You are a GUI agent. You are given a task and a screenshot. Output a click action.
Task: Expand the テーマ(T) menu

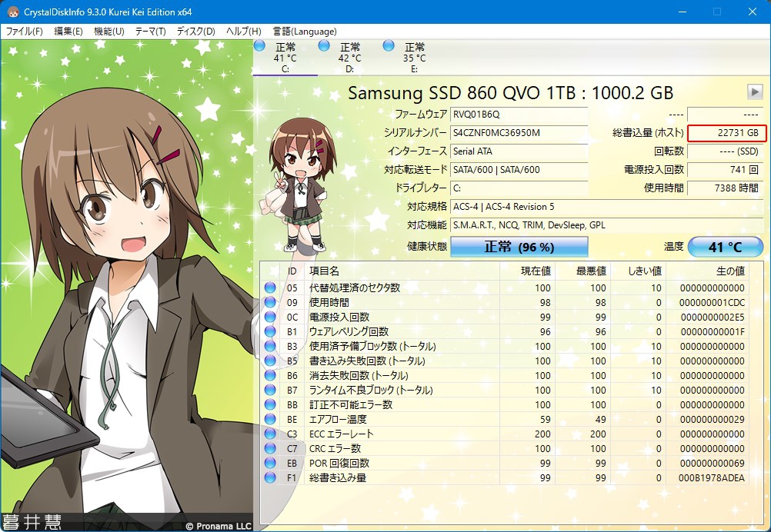150,32
